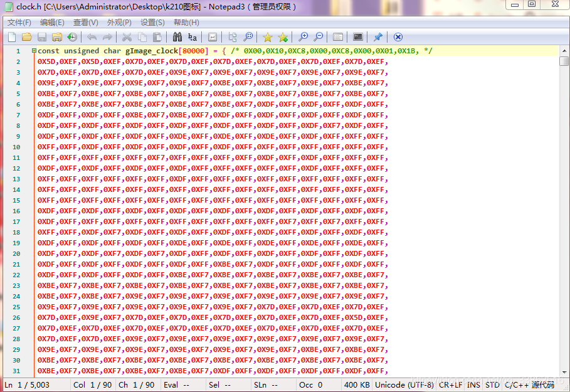Screen dimensions: 570x392
Task: Open Find with binoculars icon
Action: 177,37
